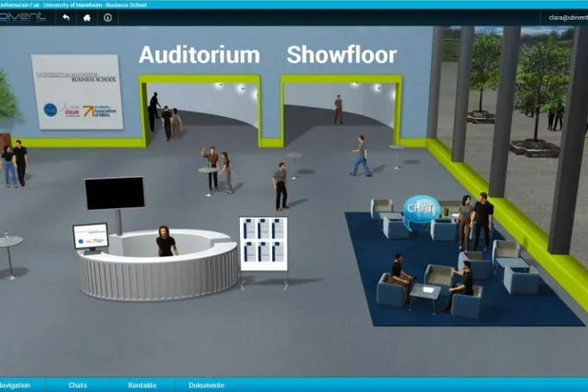Open the Navigation tab in bottom bar
588x392 pixels.
click(x=15, y=385)
